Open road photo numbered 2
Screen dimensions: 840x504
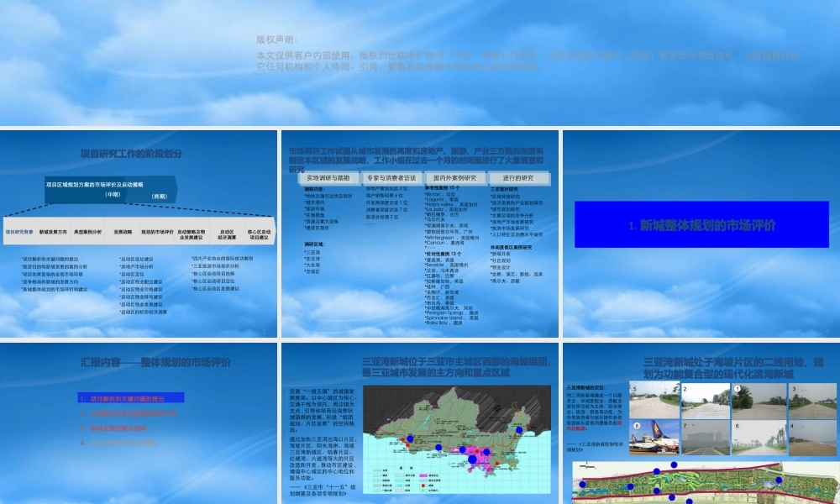pyautogui.click(x=706, y=402)
